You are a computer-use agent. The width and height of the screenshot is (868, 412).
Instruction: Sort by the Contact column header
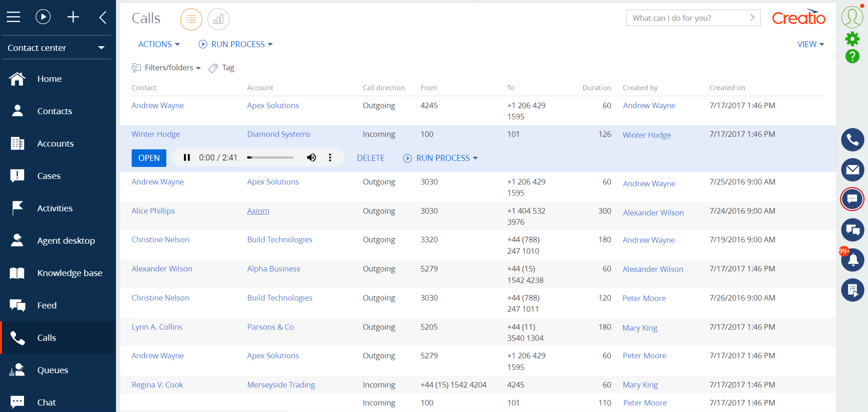tap(144, 88)
